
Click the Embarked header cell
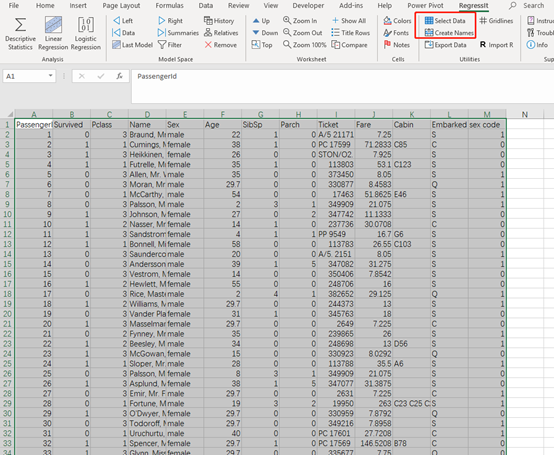point(449,125)
